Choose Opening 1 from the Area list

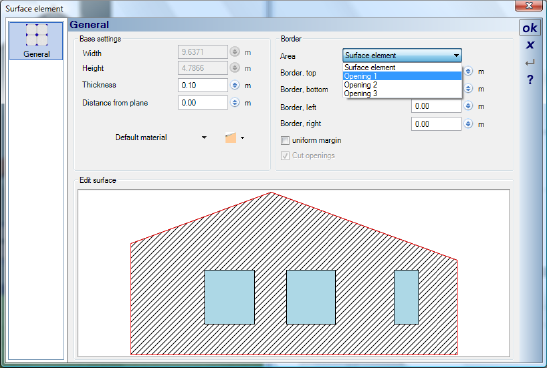click(x=402, y=76)
